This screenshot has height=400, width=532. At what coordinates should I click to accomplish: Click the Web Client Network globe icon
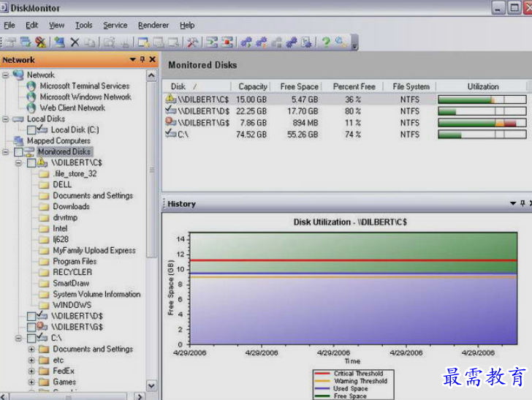(x=31, y=107)
